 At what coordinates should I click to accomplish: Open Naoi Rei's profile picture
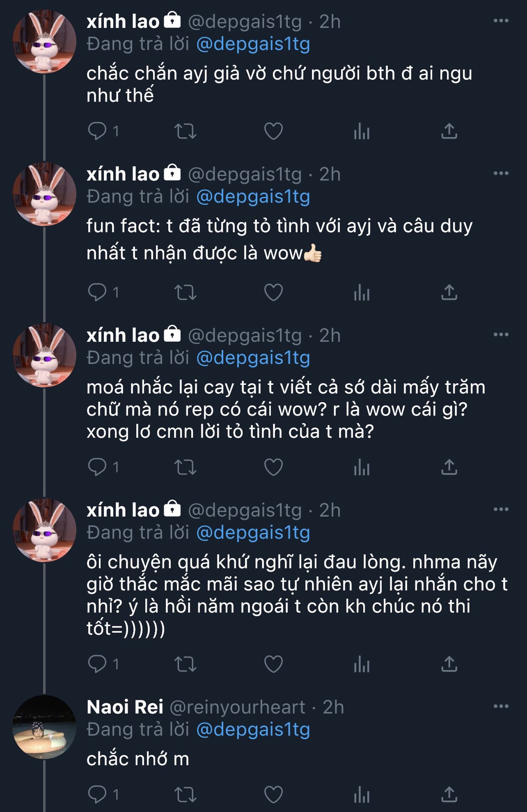(x=44, y=727)
